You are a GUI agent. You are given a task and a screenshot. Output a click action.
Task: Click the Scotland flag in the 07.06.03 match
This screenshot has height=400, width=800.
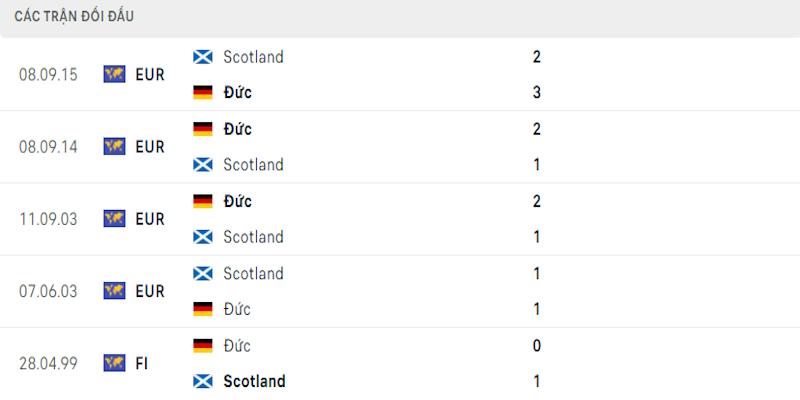203,273
